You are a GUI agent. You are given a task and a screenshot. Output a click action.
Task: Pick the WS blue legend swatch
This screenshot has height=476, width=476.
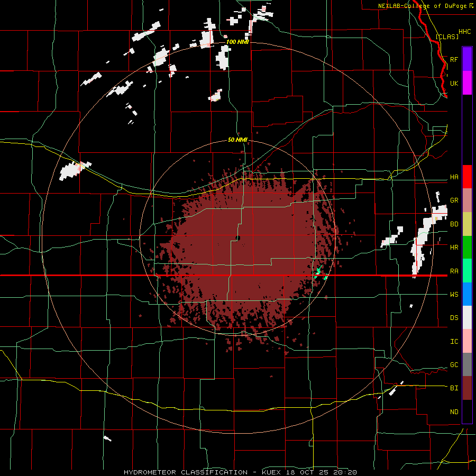(x=467, y=294)
